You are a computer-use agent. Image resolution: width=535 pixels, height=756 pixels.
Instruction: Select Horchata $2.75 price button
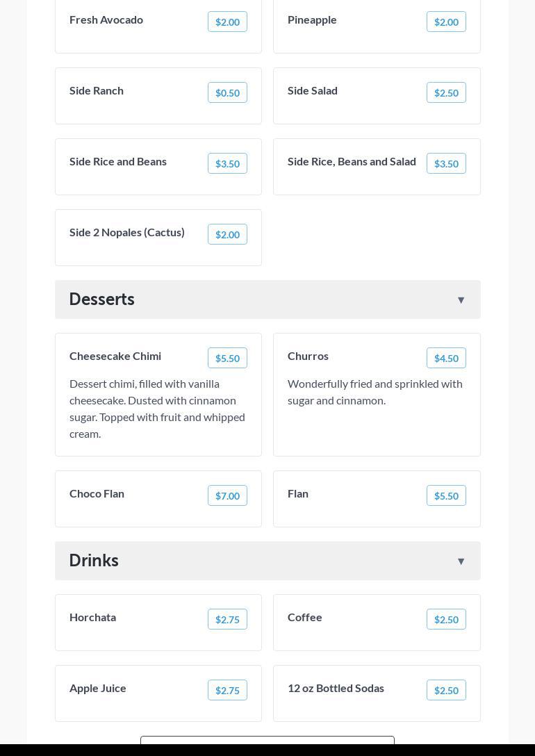227,620
